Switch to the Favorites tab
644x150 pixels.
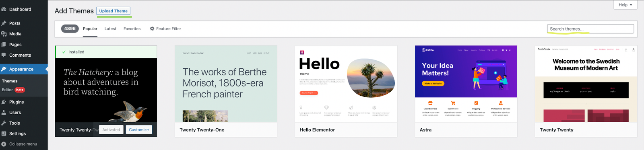tap(132, 29)
